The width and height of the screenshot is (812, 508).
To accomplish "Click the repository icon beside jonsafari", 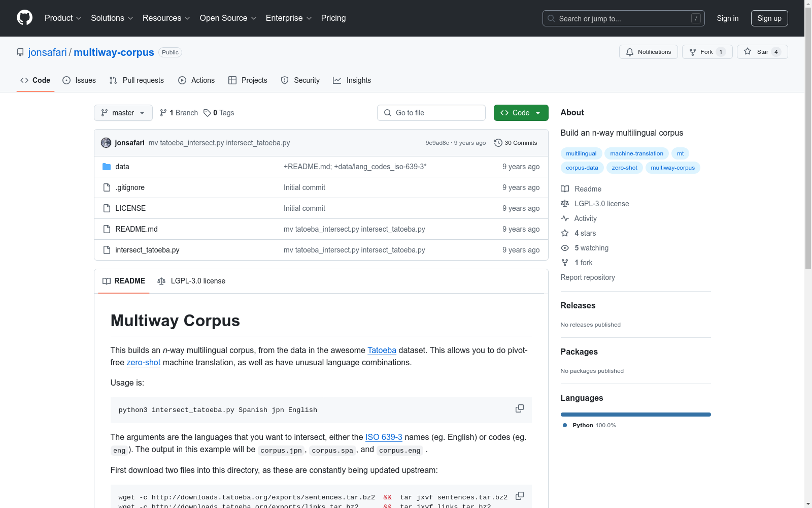I will point(20,52).
